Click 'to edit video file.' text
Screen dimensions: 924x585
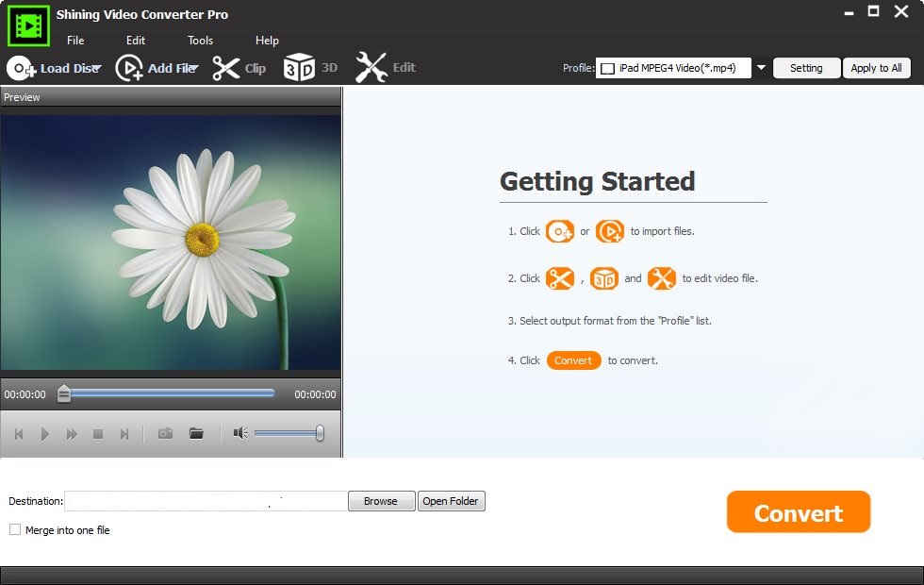(719, 278)
